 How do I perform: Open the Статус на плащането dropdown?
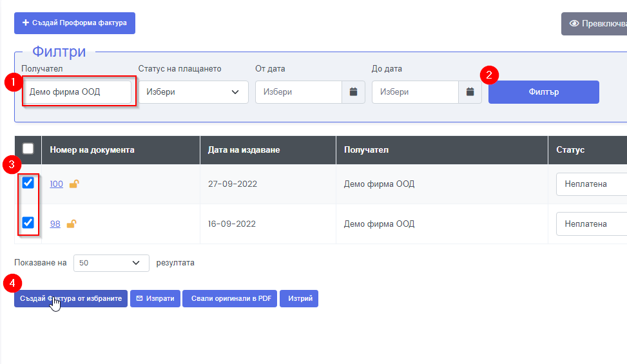tap(193, 92)
